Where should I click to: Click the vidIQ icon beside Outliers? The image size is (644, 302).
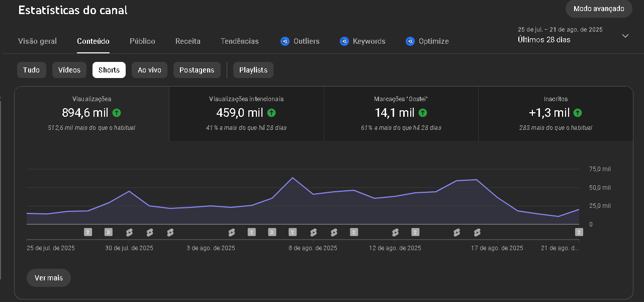click(x=285, y=41)
